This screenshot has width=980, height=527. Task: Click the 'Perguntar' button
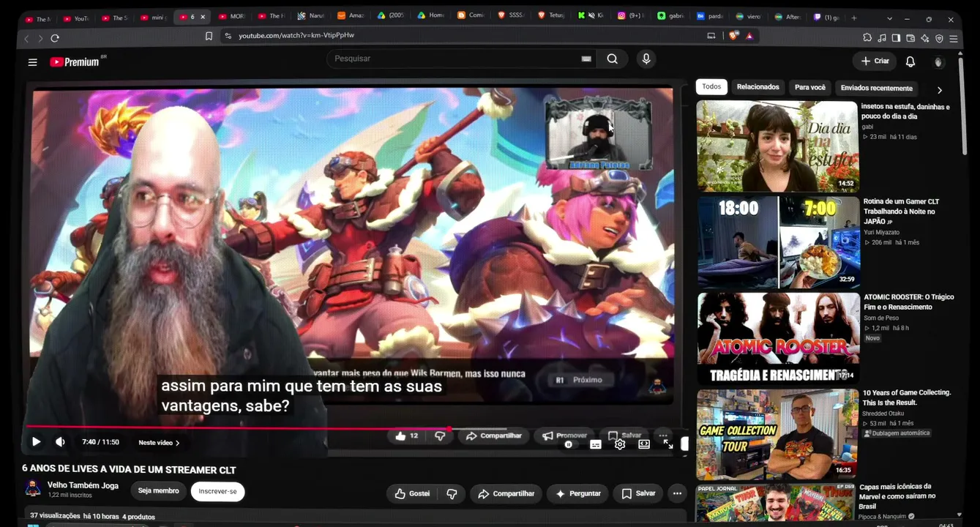tap(578, 494)
